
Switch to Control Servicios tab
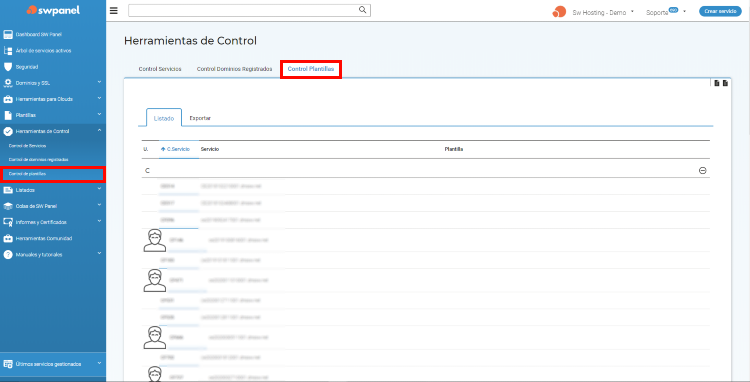click(x=160, y=69)
